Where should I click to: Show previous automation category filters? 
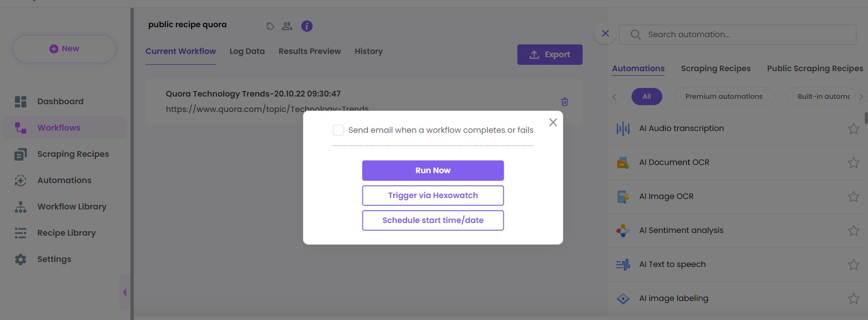pyautogui.click(x=614, y=97)
